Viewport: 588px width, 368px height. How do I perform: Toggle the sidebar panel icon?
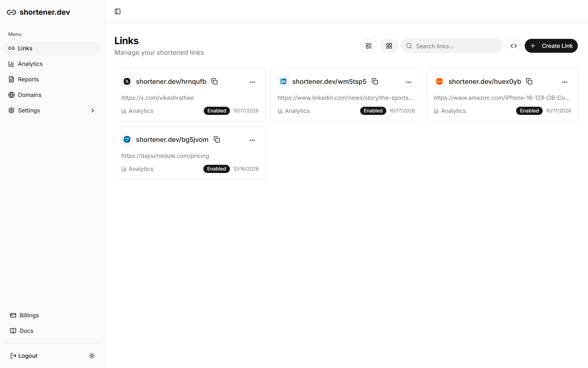tap(118, 11)
